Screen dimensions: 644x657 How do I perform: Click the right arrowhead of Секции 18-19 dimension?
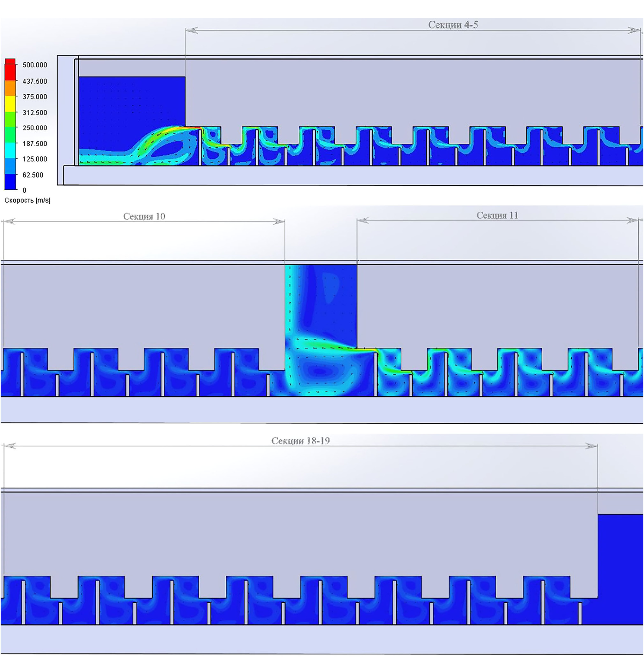pyautogui.click(x=592, y=446)
